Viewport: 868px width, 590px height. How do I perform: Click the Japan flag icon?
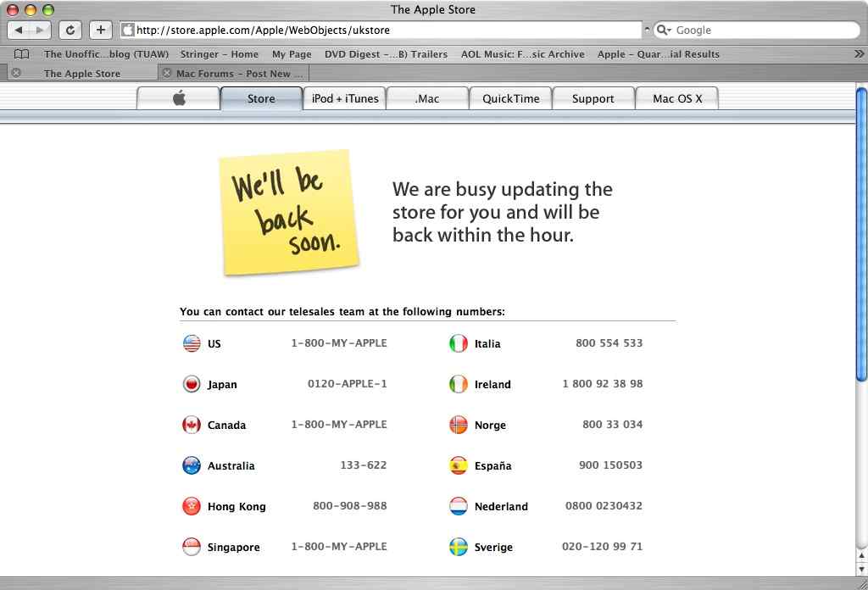192,383
